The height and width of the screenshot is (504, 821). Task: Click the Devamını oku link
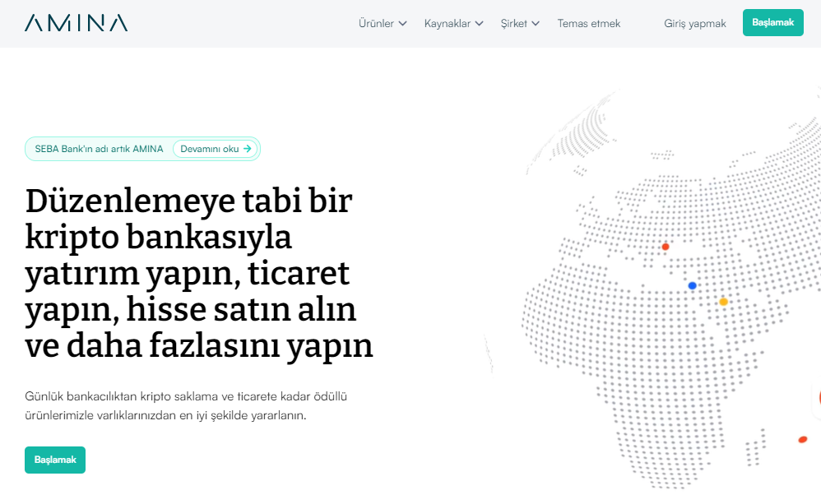[x=216, y=149]
